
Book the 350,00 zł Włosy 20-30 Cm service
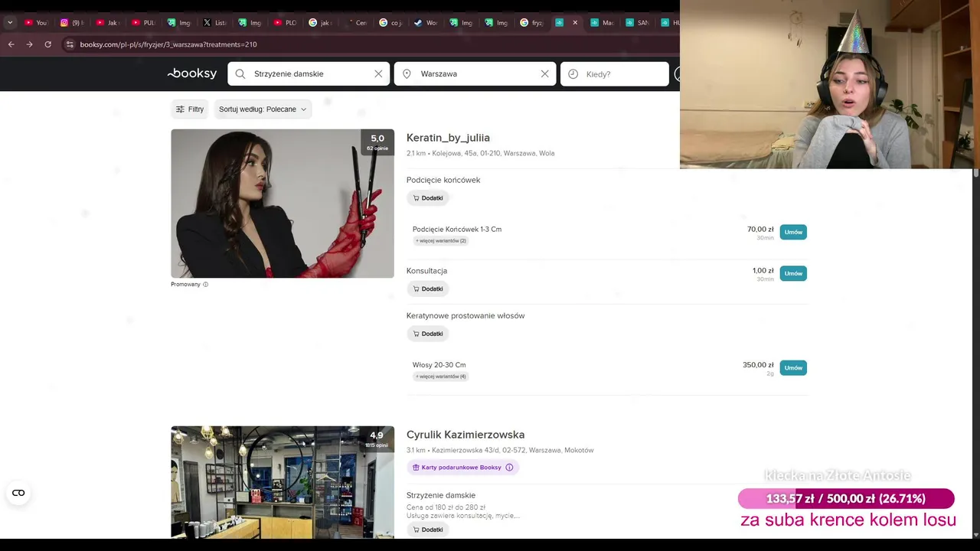(x=793, y=368)
